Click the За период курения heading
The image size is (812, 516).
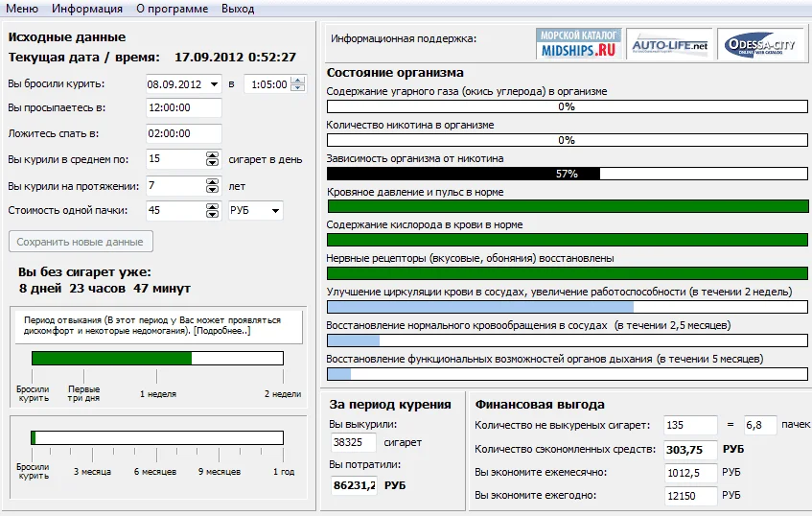390,405
